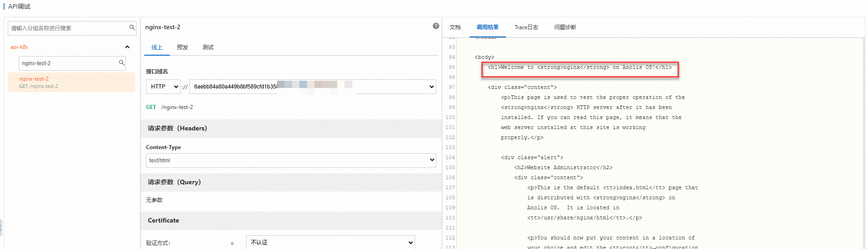This screenshot has height=249, width=868.
Task: Click the GET /nginx-test-2 path text
Action: [169, 107]
